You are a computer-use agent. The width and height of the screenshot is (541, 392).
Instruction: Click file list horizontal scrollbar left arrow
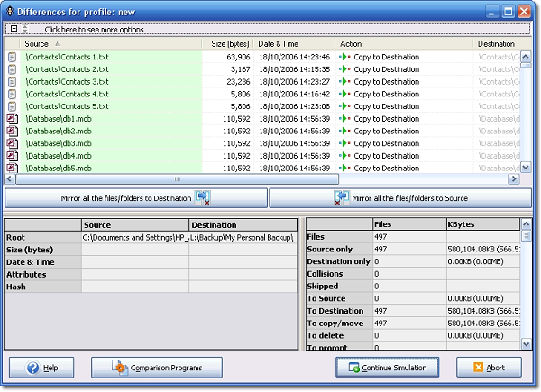9,179
